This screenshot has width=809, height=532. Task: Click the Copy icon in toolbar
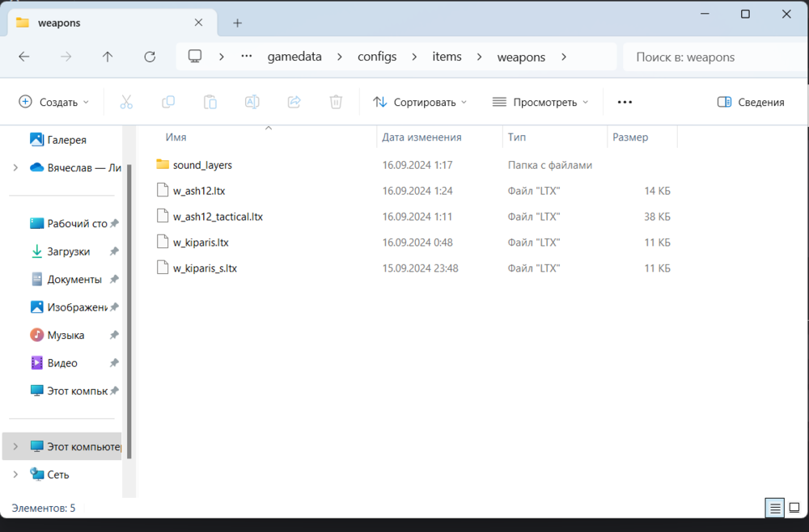coord(168,102)
